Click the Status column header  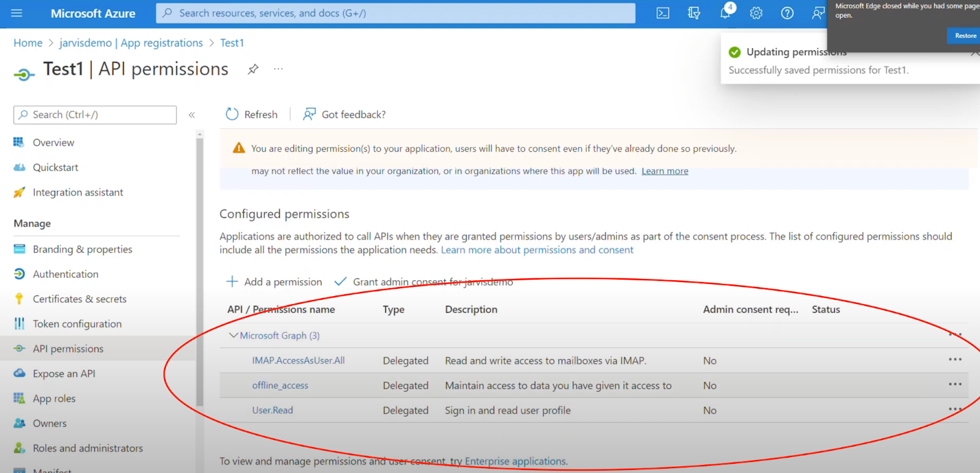[826, 309]
